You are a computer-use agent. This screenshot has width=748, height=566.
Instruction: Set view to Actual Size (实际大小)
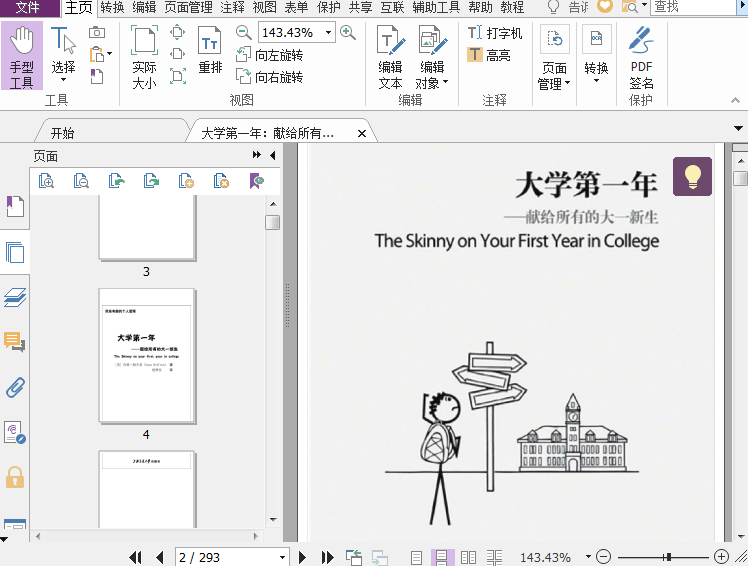(x=144, y=57)
